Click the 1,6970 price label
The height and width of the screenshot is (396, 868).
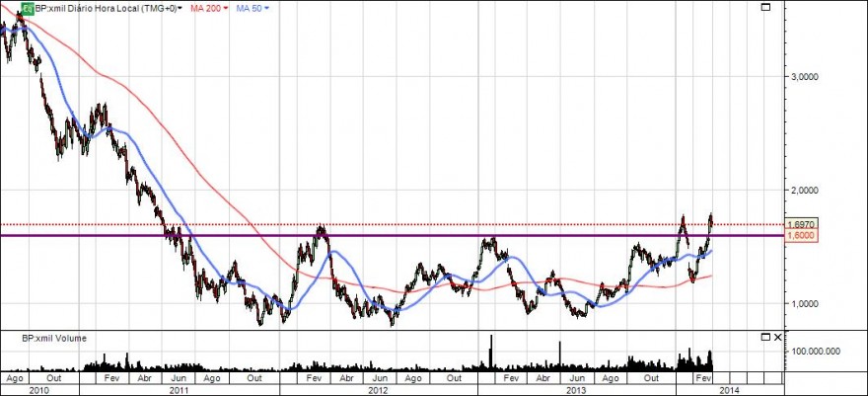(802, 224)
